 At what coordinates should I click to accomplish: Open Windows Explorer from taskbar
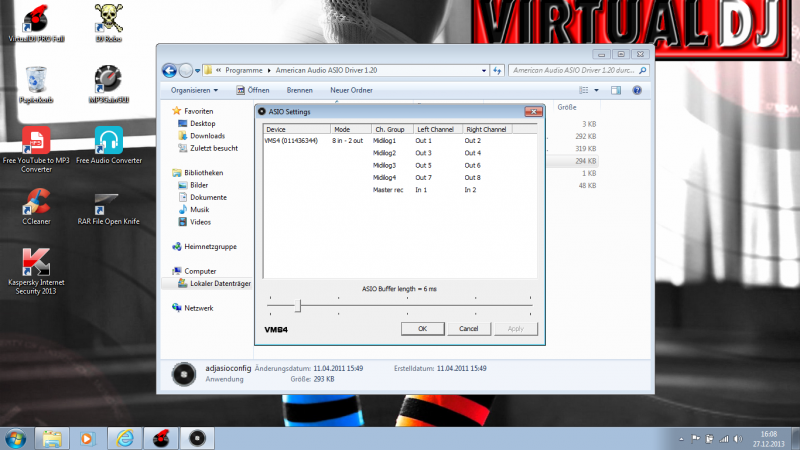pos(52,438)
